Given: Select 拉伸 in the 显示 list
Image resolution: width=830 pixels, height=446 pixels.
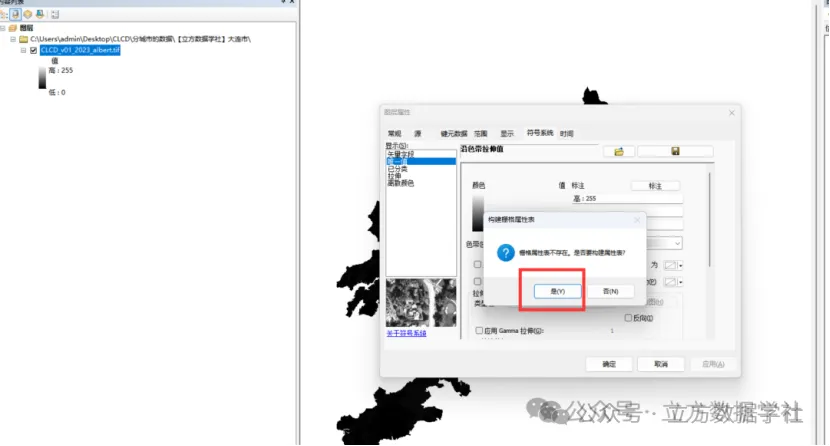Looking at the screenshot, I should pos(394,176).
